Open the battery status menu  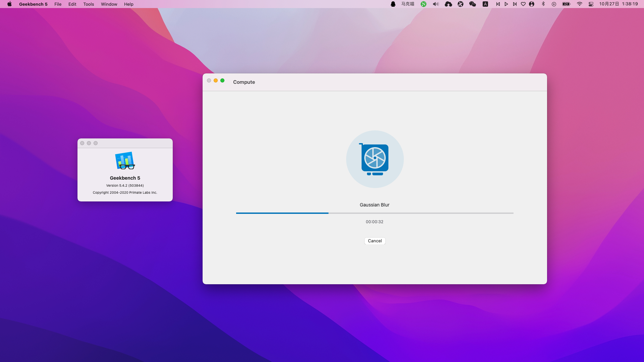tap(567, 4)
